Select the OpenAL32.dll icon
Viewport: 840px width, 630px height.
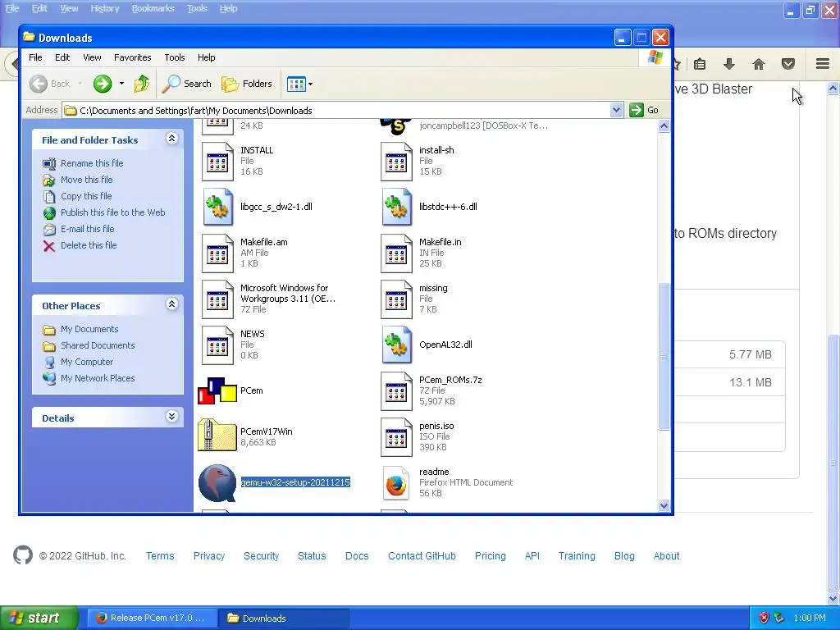[x=396, y=345]
